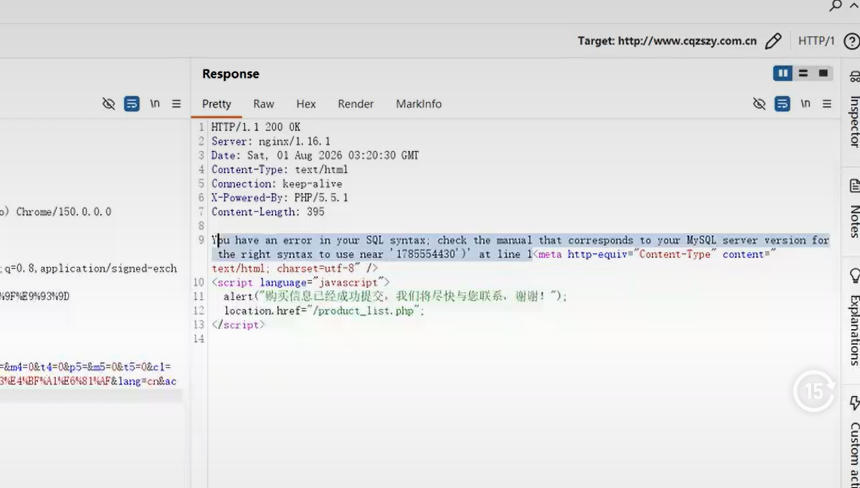This screenshot has width=860, height=488.
Task: Click 'Content-Length: 395' header line
Action: [268, 212]
